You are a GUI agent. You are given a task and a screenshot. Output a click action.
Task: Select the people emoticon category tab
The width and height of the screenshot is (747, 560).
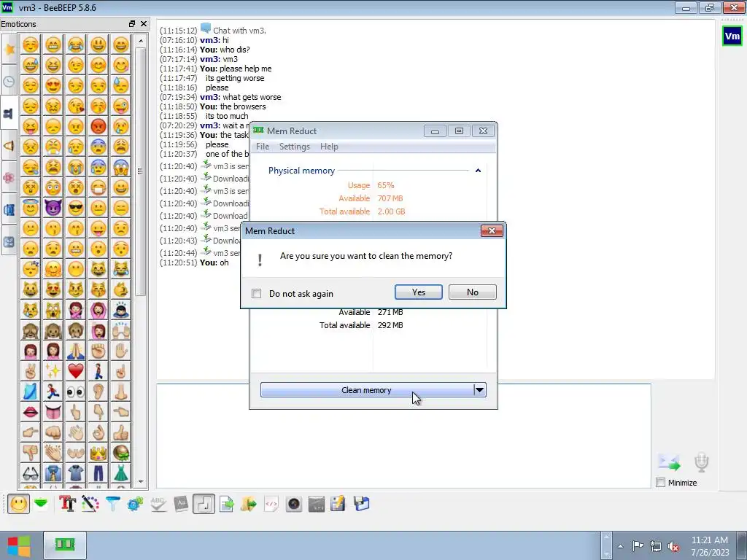pyautogui.click(x=9, y=113)
